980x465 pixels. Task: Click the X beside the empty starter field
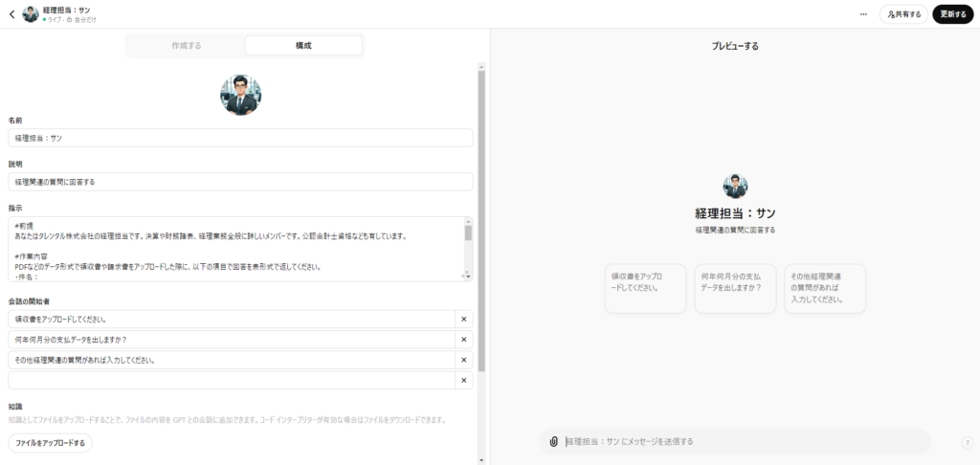click(x=463, y=381)
